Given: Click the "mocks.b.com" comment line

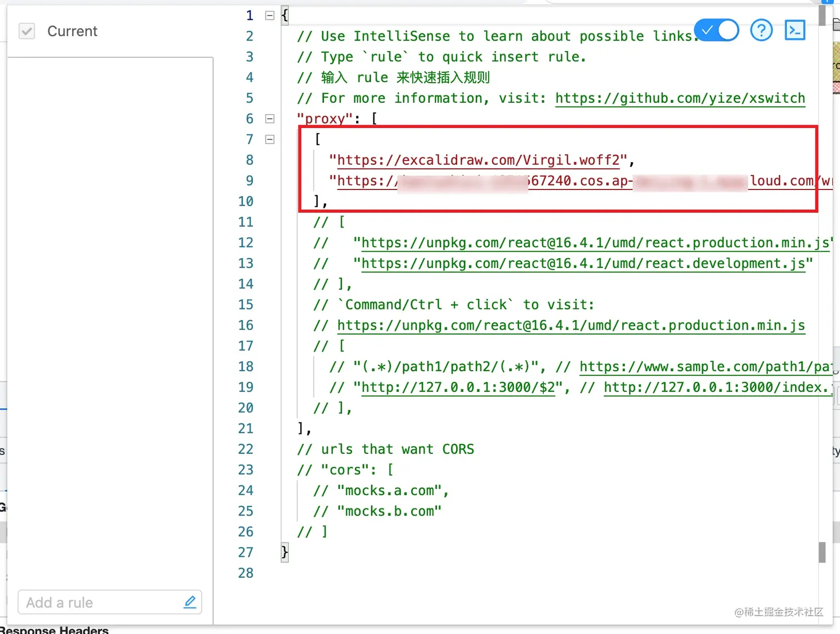Looking at the screenshot, I should click(x=377, y=511).
